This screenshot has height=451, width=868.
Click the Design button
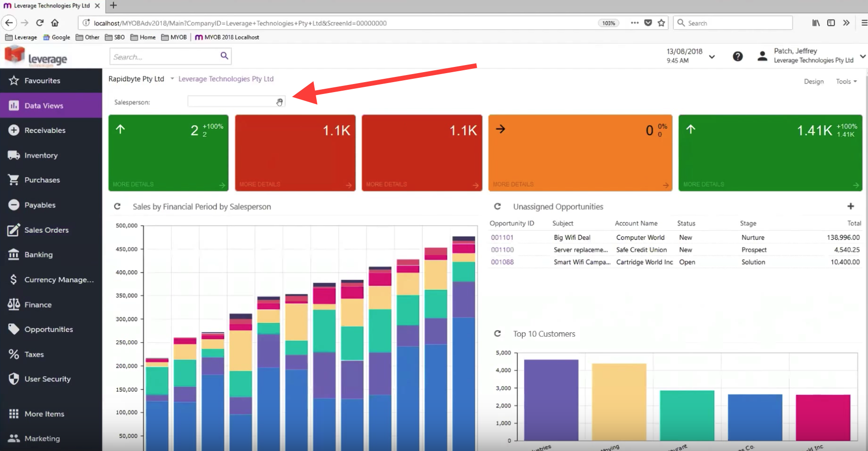(813, 82)
